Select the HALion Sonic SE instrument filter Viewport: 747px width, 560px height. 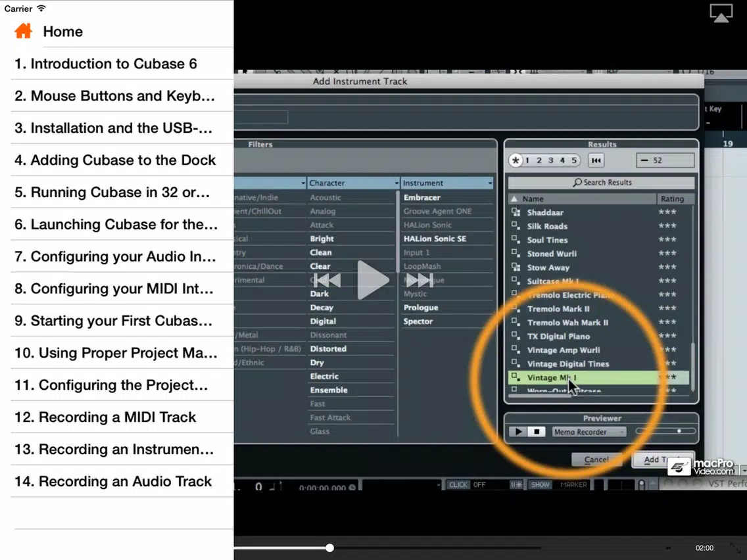coord(435,239)
